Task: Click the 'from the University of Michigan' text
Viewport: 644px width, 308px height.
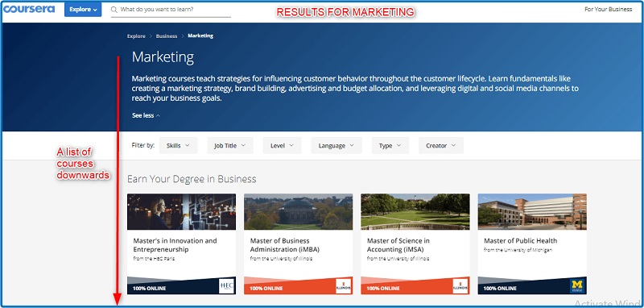Action: point(518,250)
